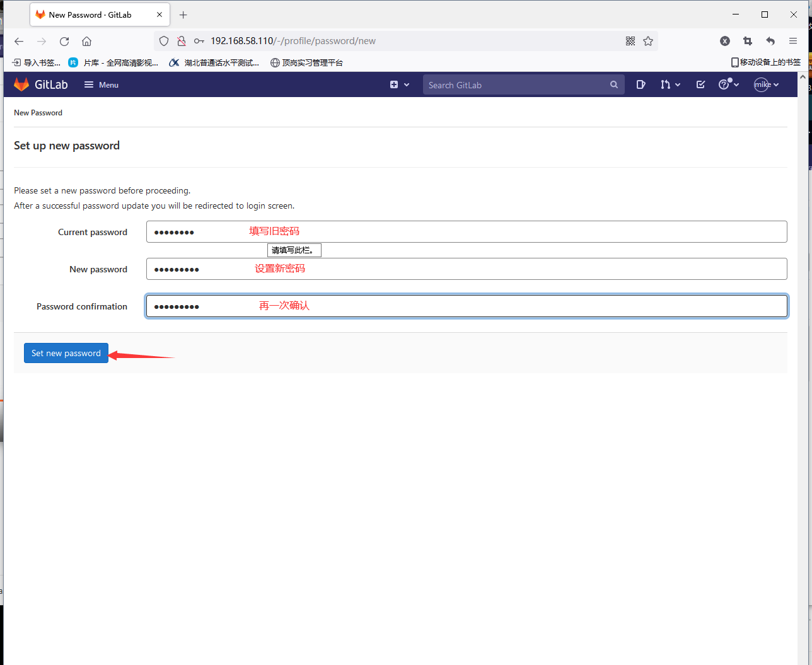Screen dimensions: 812x665
Task: Select the New Password · GitLab tab
Action: 100,14
